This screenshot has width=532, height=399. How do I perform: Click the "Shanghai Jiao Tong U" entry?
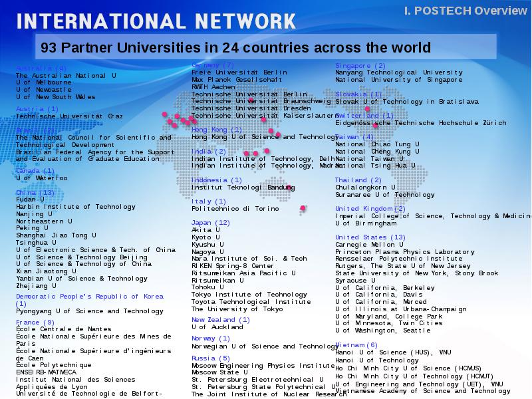(56, 235)
